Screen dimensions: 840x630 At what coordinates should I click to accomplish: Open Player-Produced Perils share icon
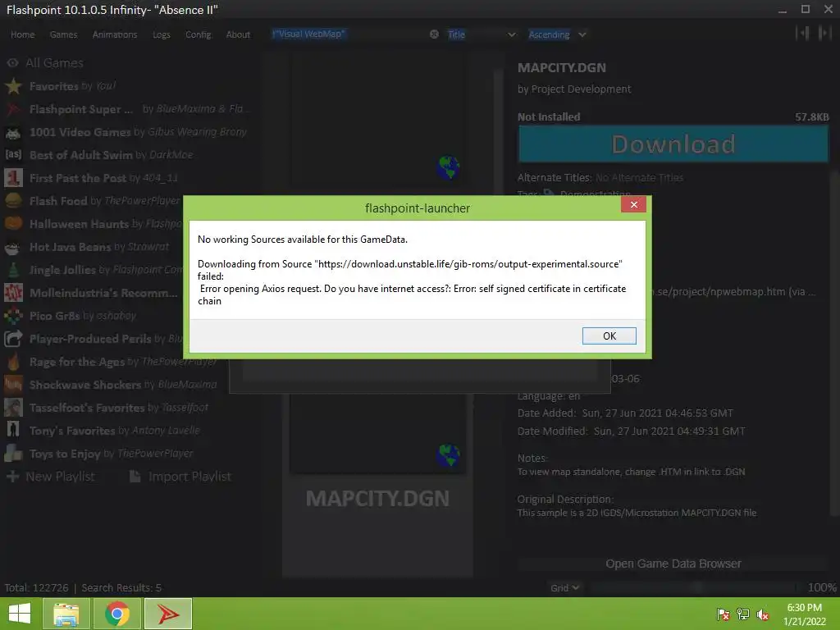click(13, 339)
